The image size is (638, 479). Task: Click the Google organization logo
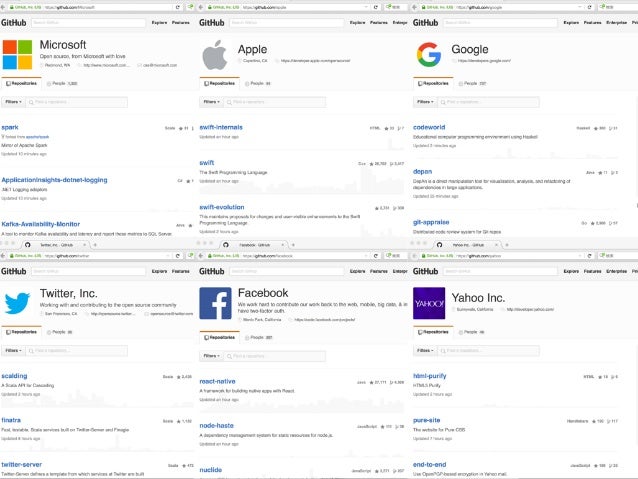point(429,55)
